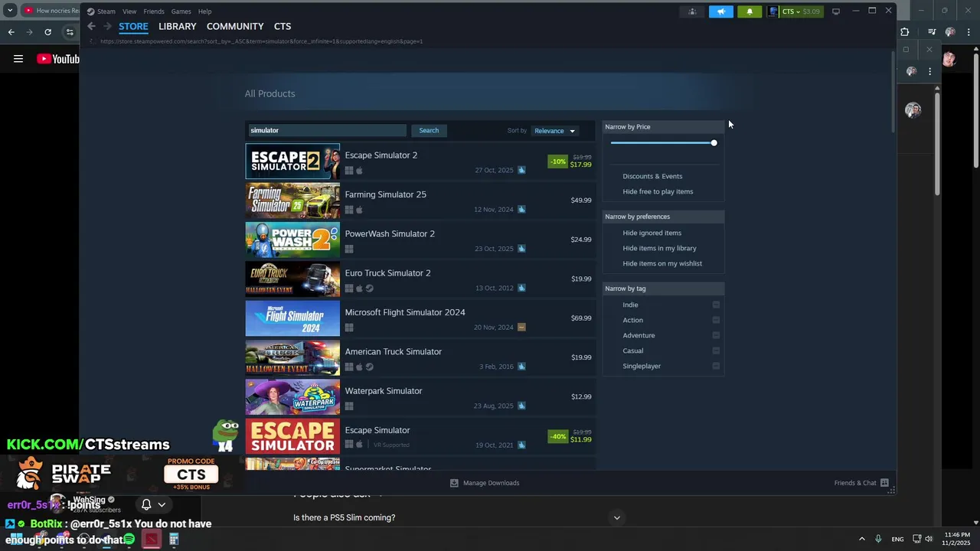Click mixed review icon for Microsoft Flight Simulator 2024

pos(521,327)
